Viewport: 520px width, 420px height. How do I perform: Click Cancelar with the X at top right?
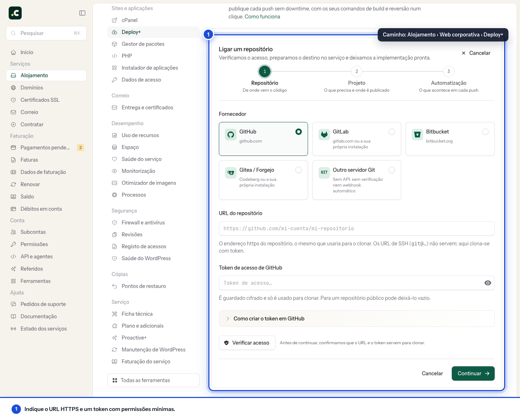[476, 53]
